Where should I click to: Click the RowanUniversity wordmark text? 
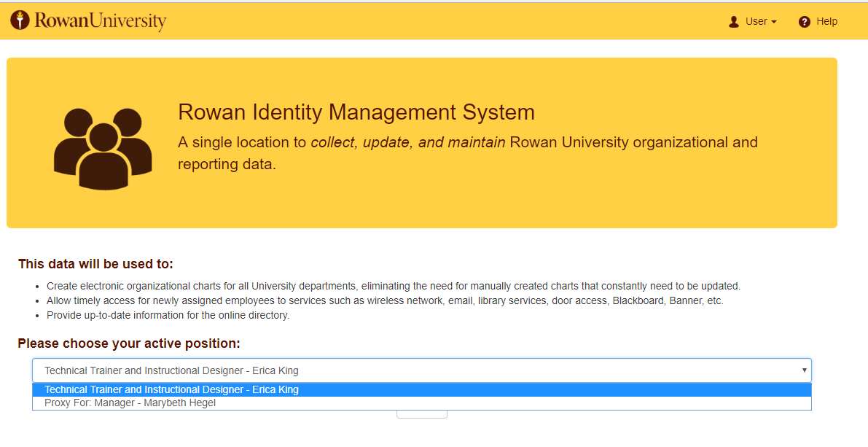click(x=100, y=21)
